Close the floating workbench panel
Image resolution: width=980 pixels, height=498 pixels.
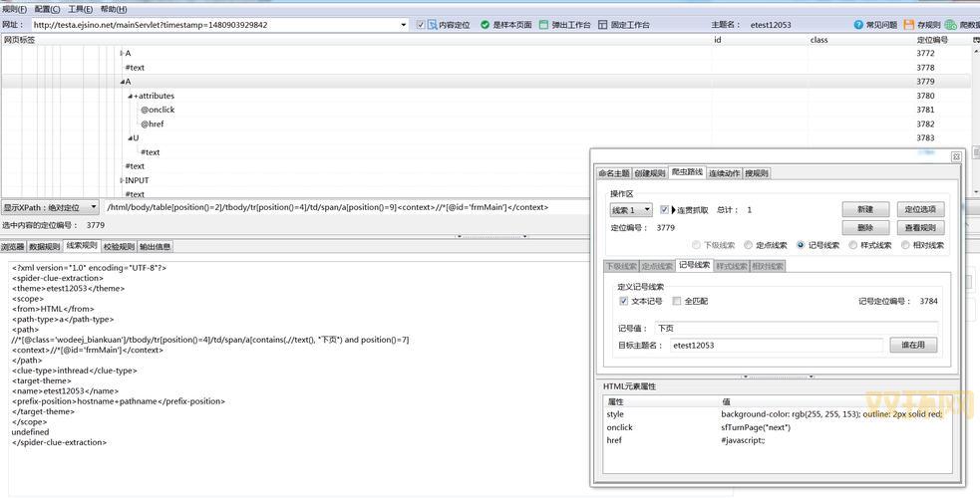[956, 156]
